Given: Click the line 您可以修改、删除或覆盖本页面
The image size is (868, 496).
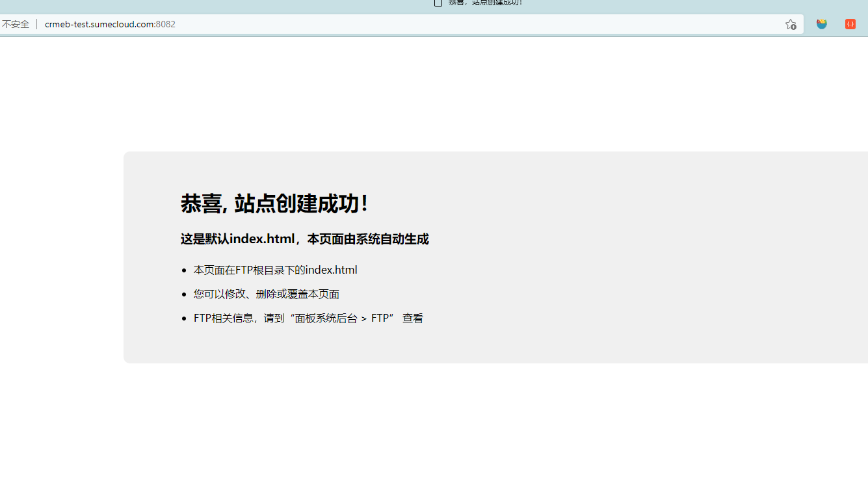Looking at the screenshot, I should pyautogui.click(x=267, y=294).
